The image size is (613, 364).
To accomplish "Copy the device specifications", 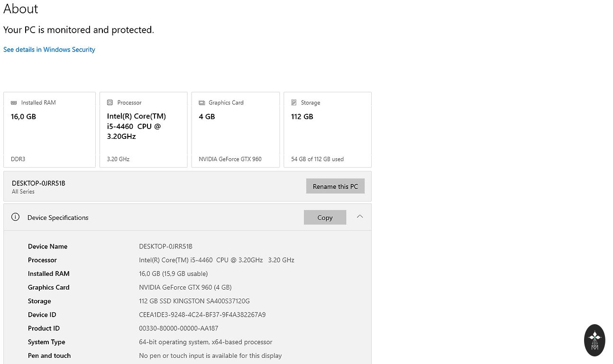I will tap(325, 218).
